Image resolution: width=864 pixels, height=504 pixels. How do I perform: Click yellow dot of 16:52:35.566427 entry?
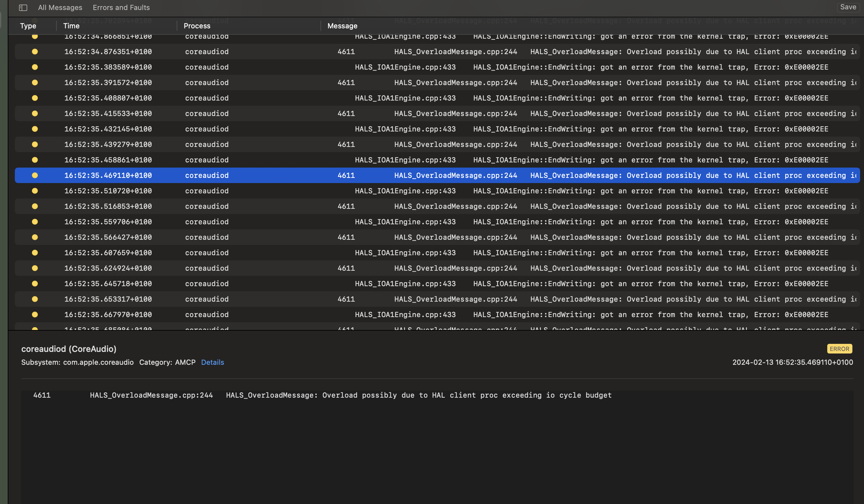[34, 237]
